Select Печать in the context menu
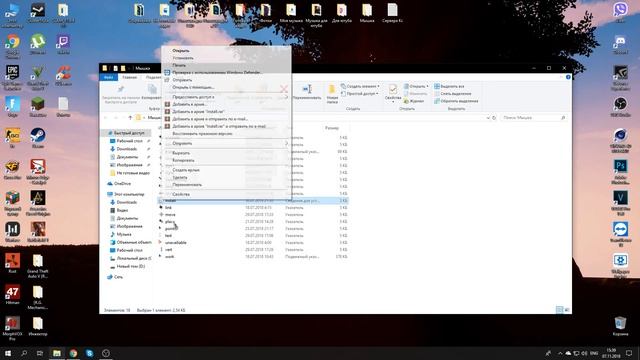This screenshot has height=360, width=640. pos(179,65)
